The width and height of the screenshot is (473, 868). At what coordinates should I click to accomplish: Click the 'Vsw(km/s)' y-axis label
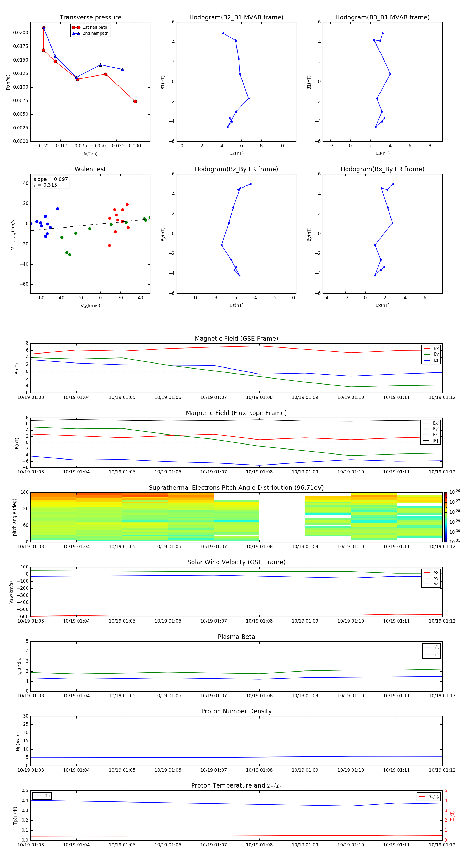tap(11, 592)
